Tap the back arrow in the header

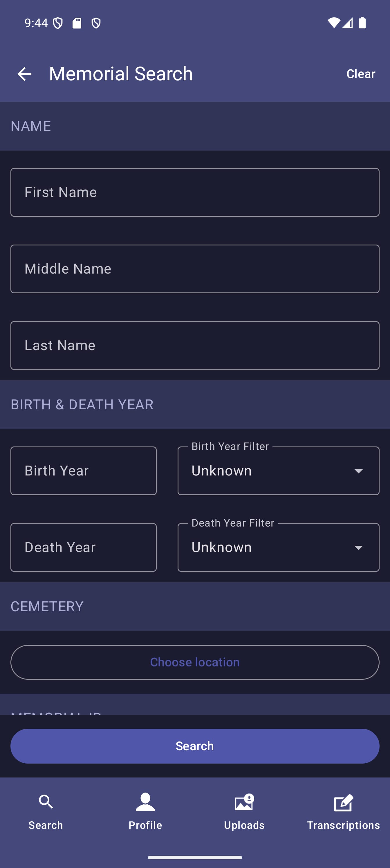[24, 73]
